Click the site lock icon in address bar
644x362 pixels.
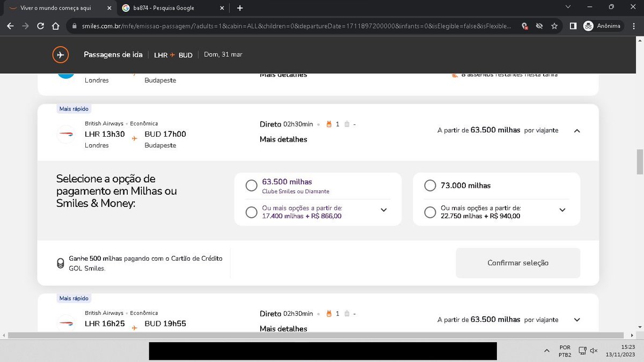click(74, 26)
